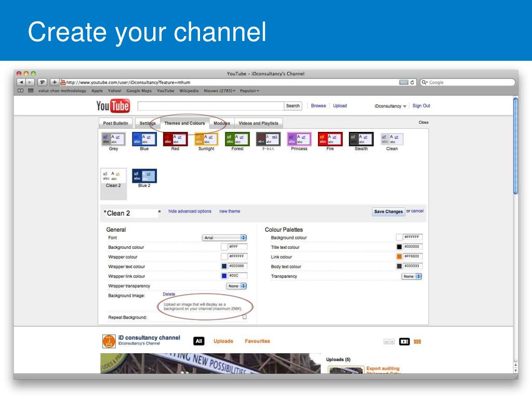Viewport: 532px width, 399px height.
Task: Click the Sign Out link
Action: click(421, 106)
